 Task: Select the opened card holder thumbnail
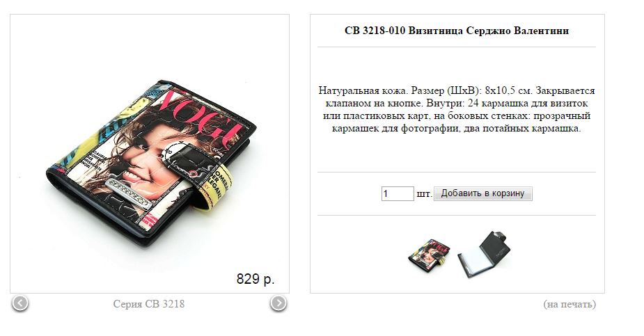point(484,253)
